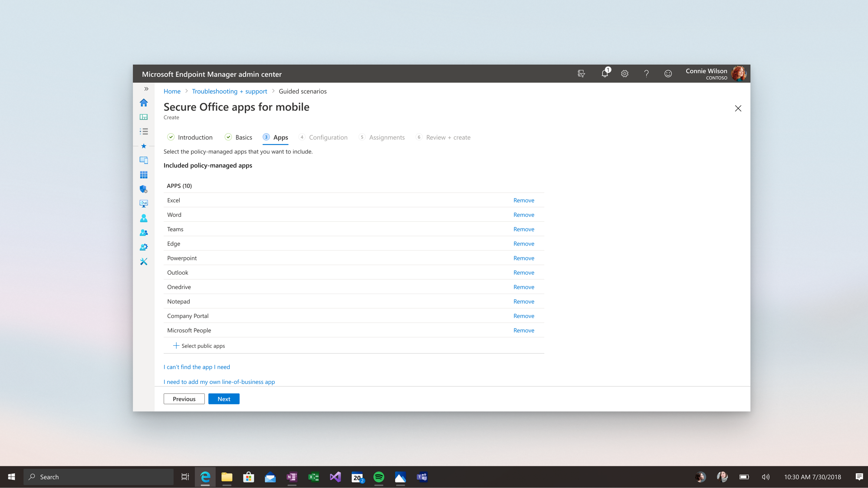This screenshot has width=868, height=488.
Task: Click Select public apps
Action: [199, 346]
